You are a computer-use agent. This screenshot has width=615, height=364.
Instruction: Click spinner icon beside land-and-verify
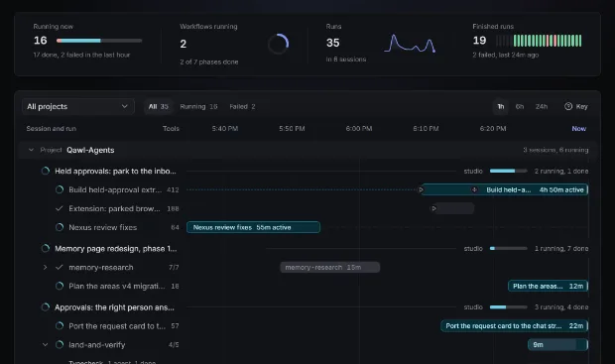point(60,345)
